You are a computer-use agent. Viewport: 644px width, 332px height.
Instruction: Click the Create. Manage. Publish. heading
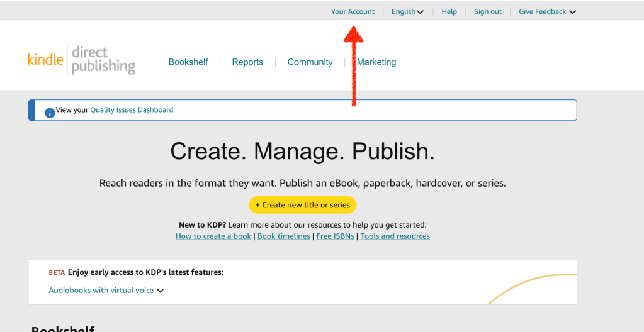[x=302, y=151]
